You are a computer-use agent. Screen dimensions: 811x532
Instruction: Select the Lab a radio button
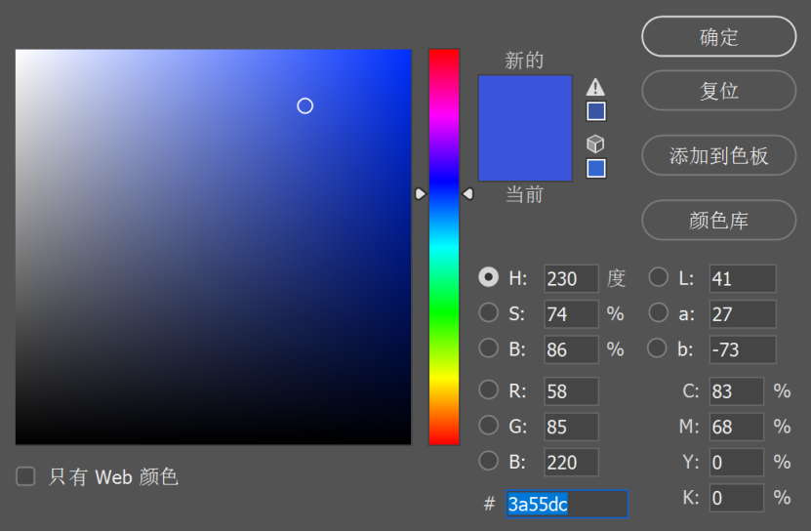click(658, 312)
